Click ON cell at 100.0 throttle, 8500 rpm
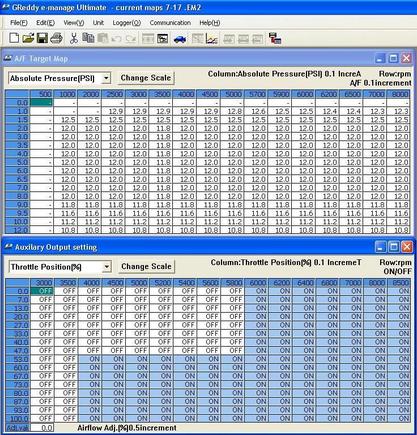This screenshot has width=417, height=435. click(x=400, y=418)
